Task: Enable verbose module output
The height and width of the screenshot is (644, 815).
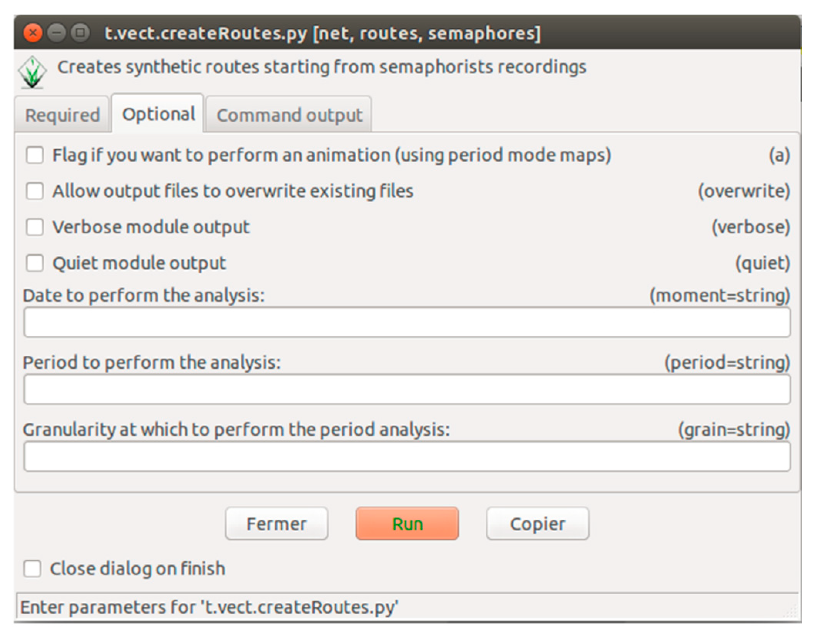Action: click(35, 227)
